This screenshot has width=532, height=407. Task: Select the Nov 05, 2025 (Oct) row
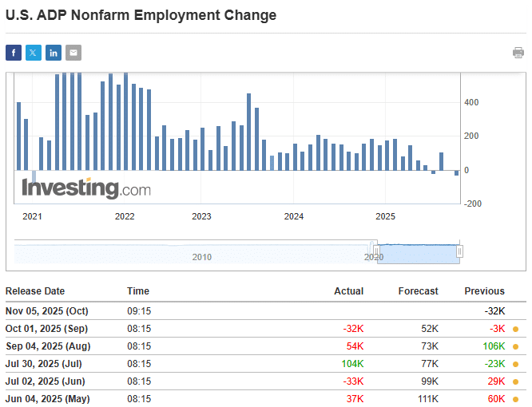click(46, 311)
